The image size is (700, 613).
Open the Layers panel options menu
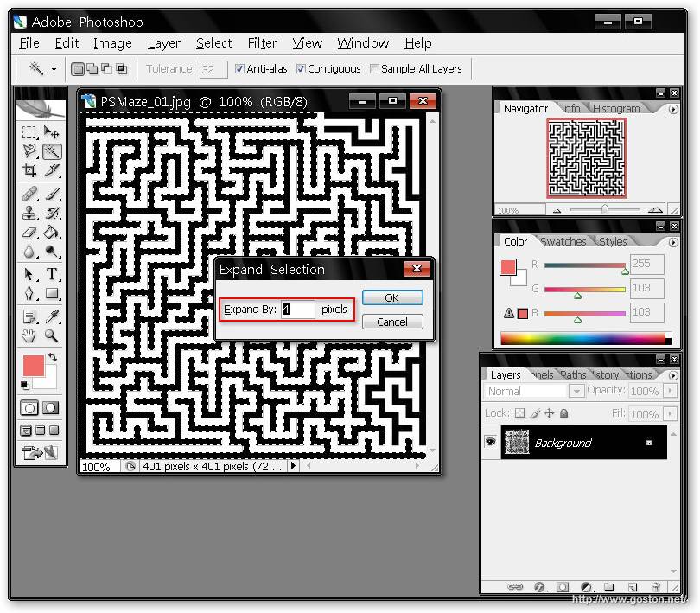[x=673, y=375]
